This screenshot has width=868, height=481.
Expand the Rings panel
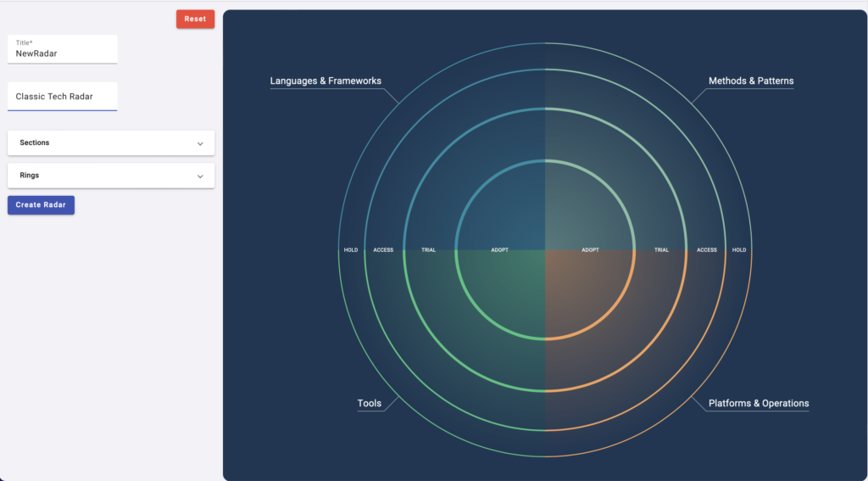coord(110,176)
